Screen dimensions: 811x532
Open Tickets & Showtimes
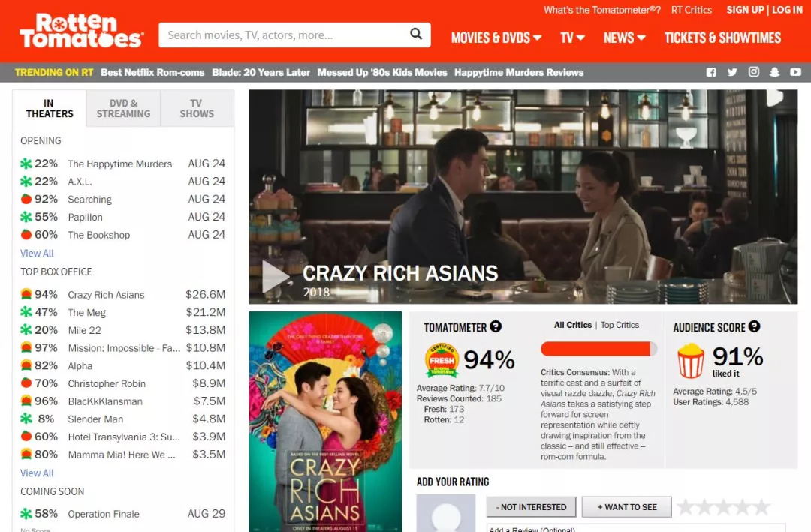722,38
